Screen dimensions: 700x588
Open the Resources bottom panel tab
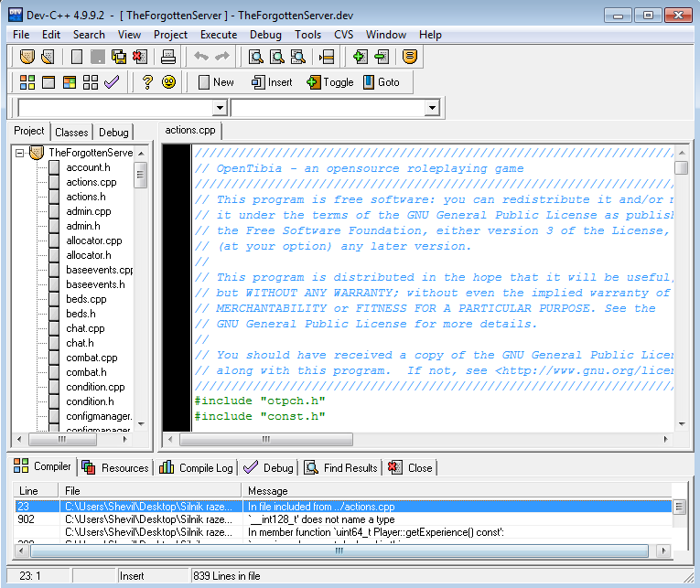(x=115, y=467)
